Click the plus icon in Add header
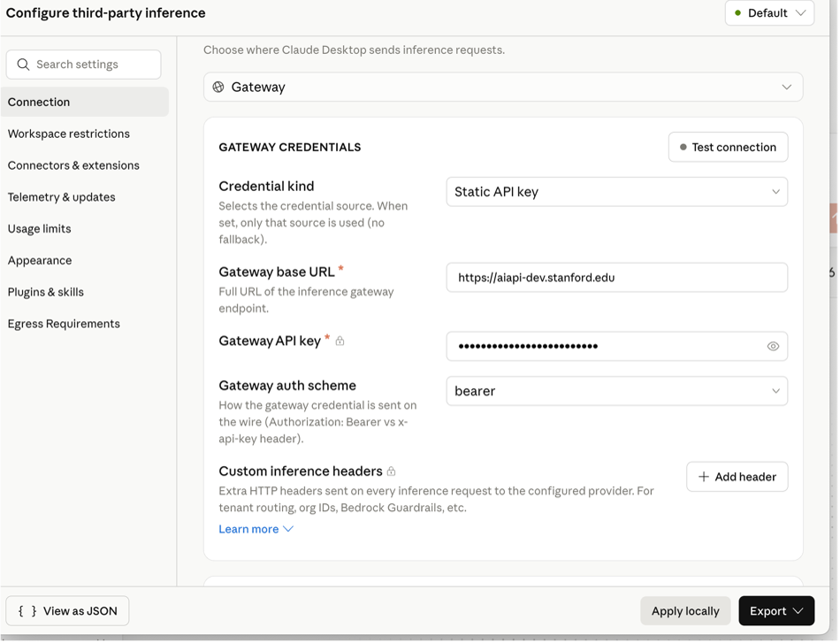This screenshot has width=840, height=643. coord(704,477)
